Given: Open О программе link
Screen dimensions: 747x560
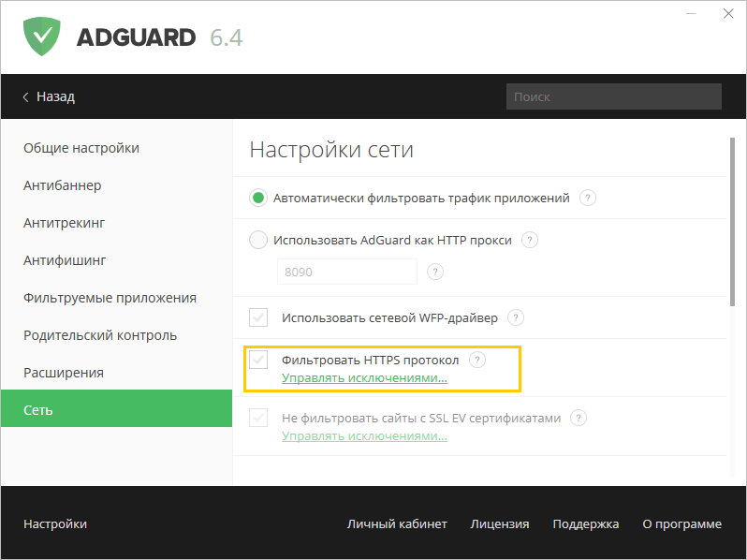Looking at the screenshot, I should pyautogui.click(x=681, y=523).
